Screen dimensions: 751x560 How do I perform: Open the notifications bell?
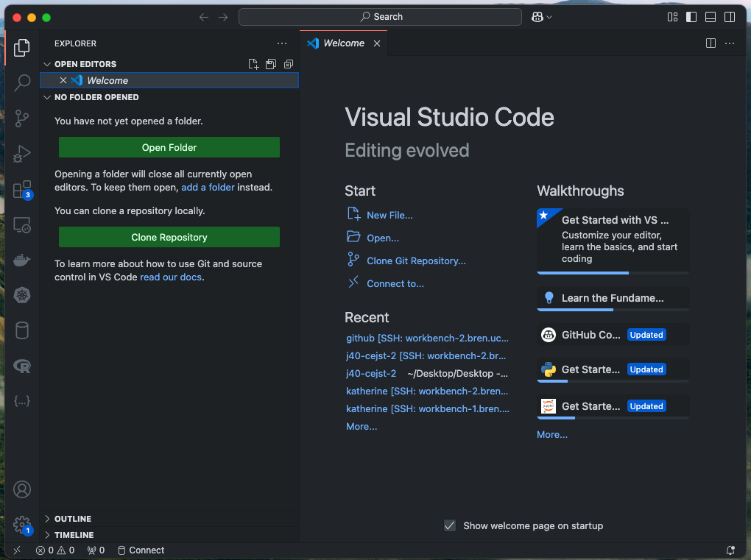click(x=730, y=550)
